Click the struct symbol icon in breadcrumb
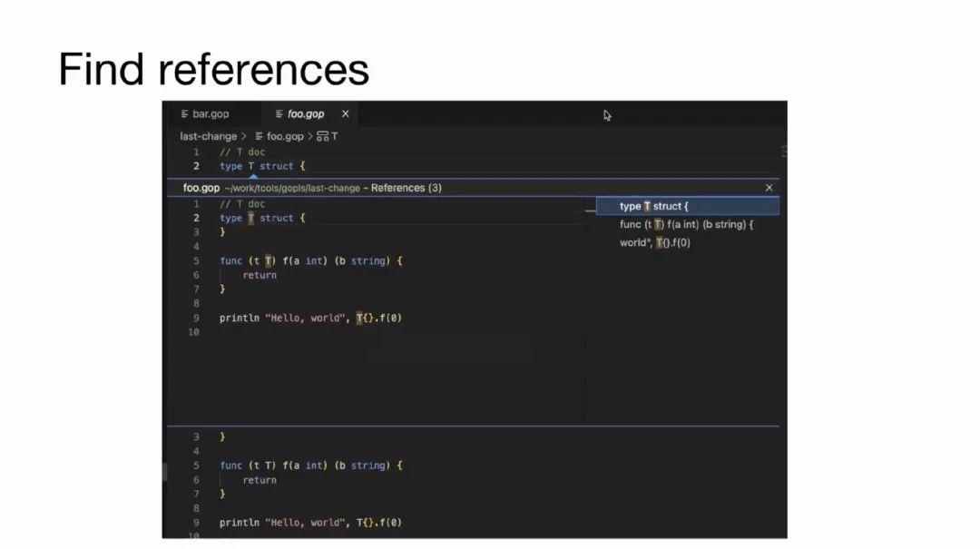The width and height of the screenshot is (980, 549). click(x=322, y=136)
